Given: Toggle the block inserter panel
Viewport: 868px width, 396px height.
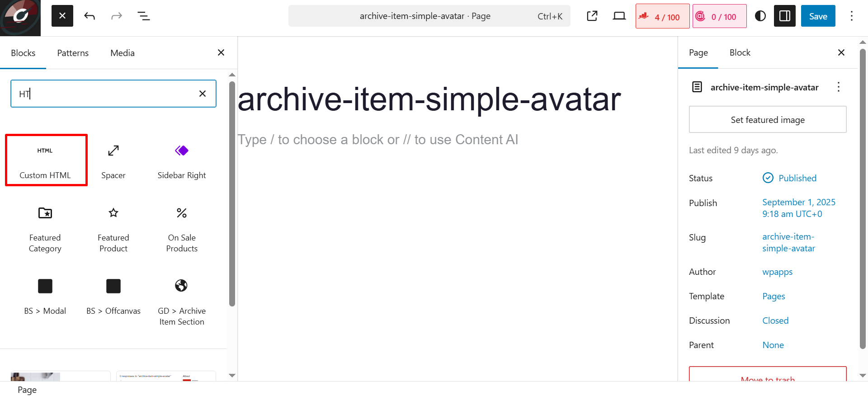Looking at the screenshot, I should [x=62, y=16].
